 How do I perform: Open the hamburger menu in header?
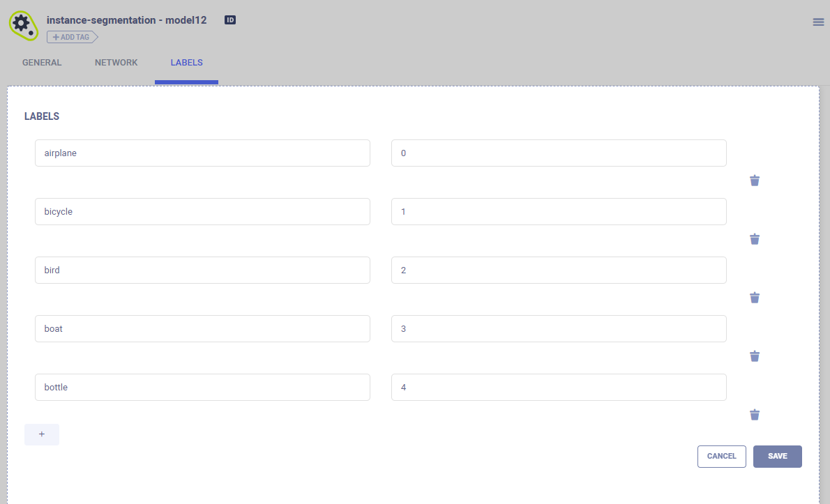818,22
